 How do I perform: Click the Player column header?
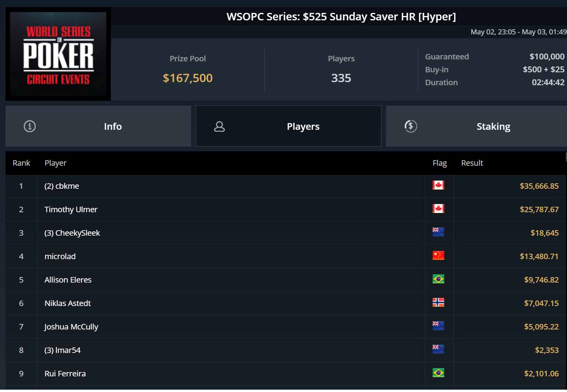[x=55, y=163]
